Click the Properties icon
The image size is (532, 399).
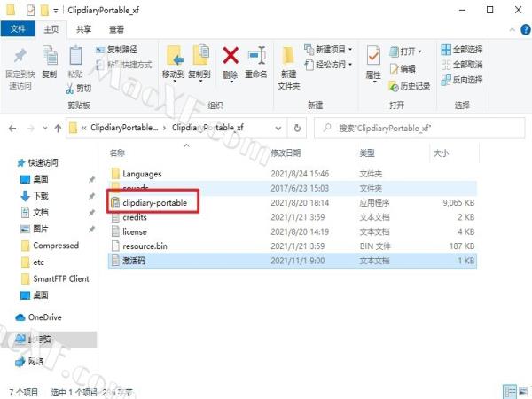point(373,56)
